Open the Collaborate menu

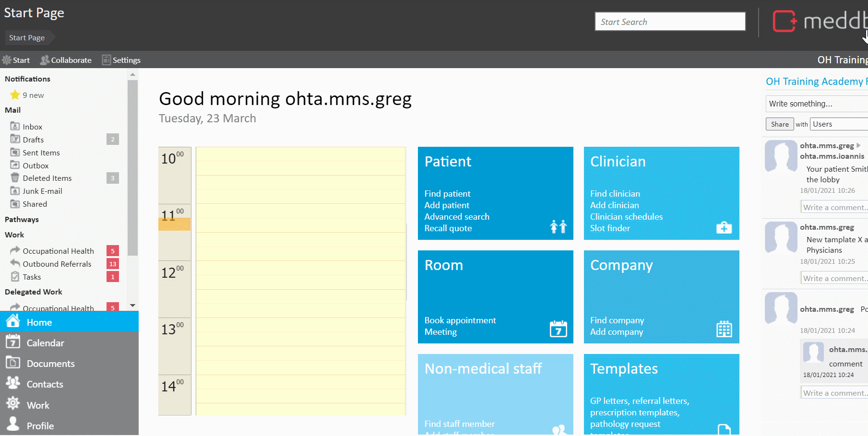point(66,60)
